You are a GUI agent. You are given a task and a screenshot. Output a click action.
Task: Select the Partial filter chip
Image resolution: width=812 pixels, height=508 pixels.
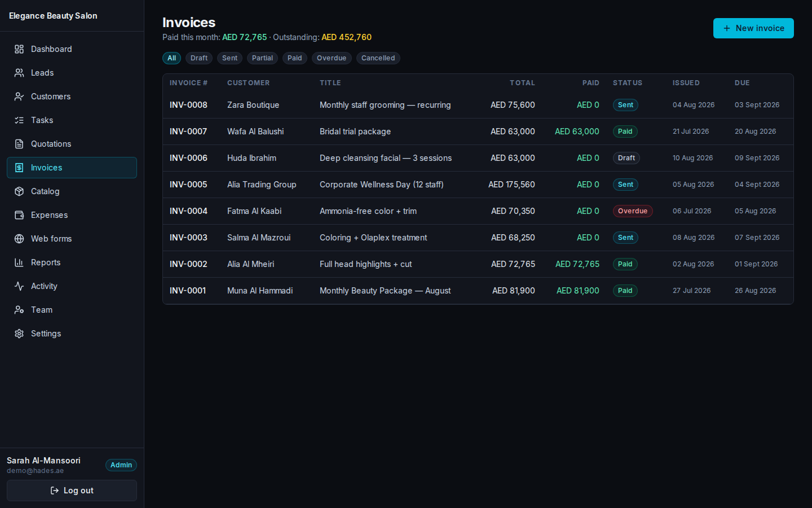point(262,58)
